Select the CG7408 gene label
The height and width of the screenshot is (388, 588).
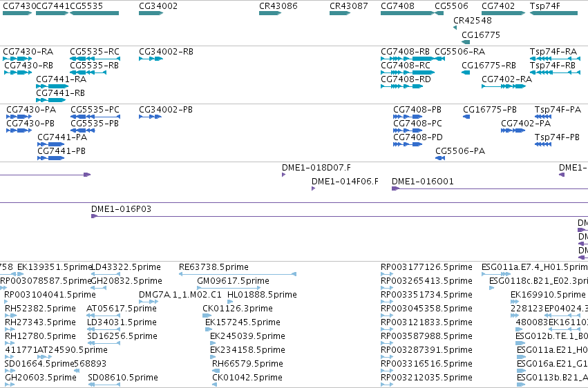click(x=397, y=6)
